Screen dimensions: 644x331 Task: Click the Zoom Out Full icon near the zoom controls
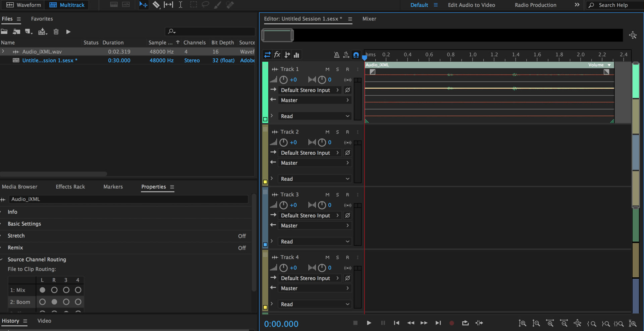click(x=578, y=323)
